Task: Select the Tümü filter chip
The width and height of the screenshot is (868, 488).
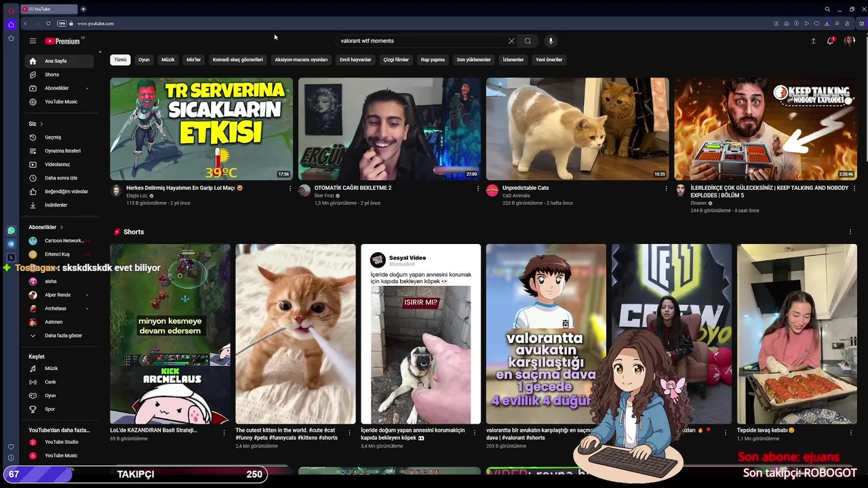Action: coord(120,60)
